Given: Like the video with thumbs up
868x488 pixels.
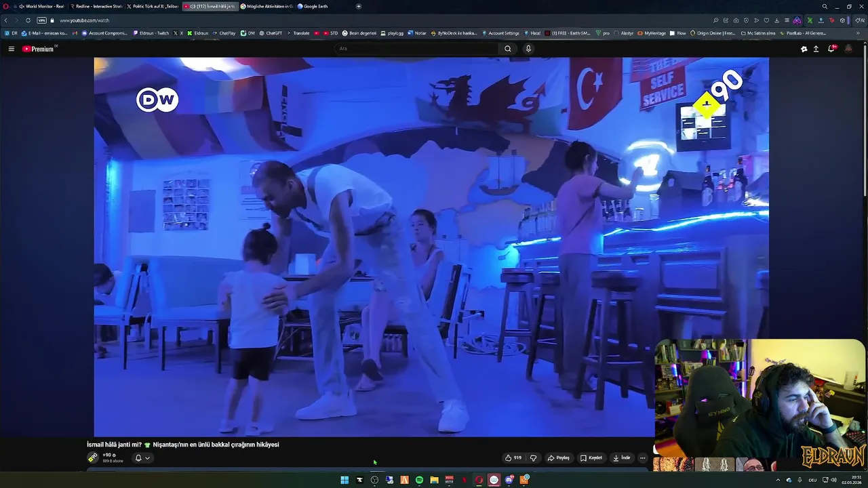Looking at the screenshot, I should coord(513,457).
